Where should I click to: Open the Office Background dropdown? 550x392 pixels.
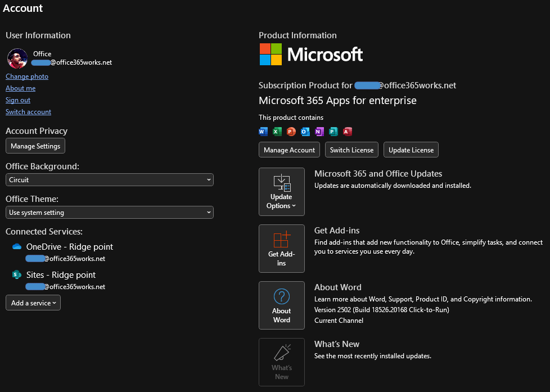pyautogui.click(x=110, y=179)
